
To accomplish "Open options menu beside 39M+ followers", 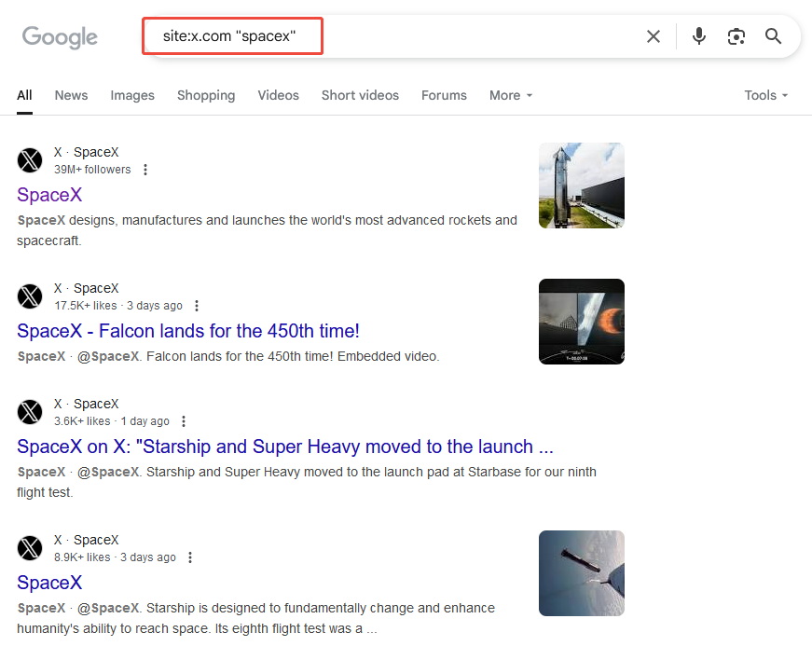I will [145, 170].
